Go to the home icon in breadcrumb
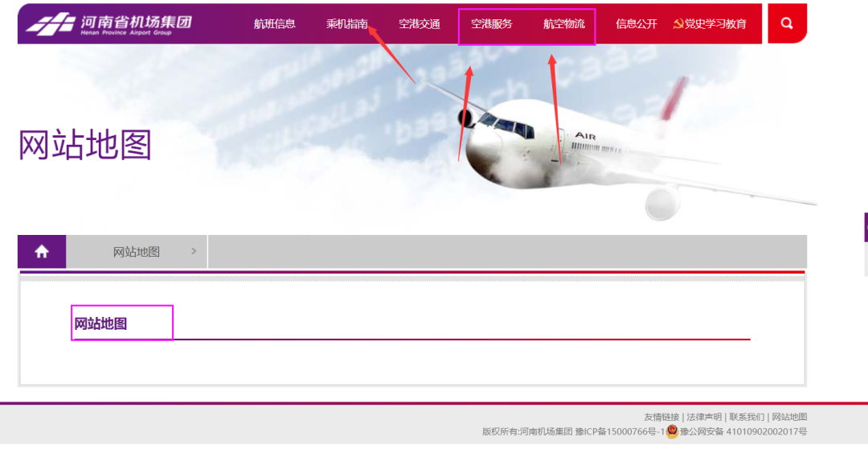This screenshot has width=868, height=457. tap(42, 252)
